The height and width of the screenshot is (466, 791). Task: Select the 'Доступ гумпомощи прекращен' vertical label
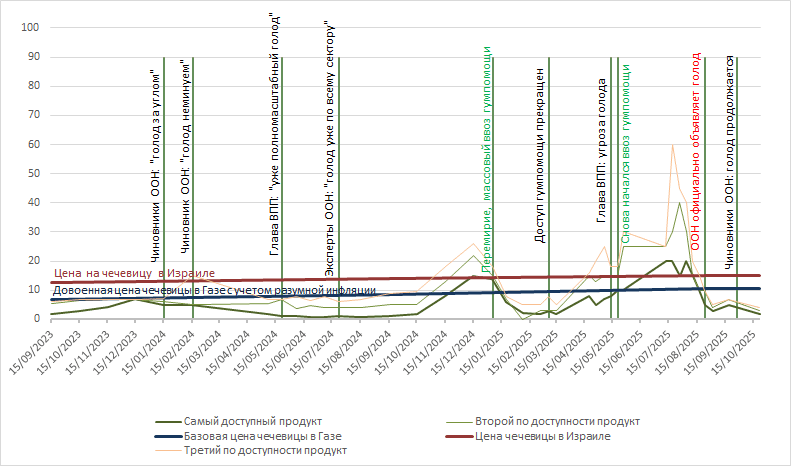pyautogui.click(x=539, y=157)
